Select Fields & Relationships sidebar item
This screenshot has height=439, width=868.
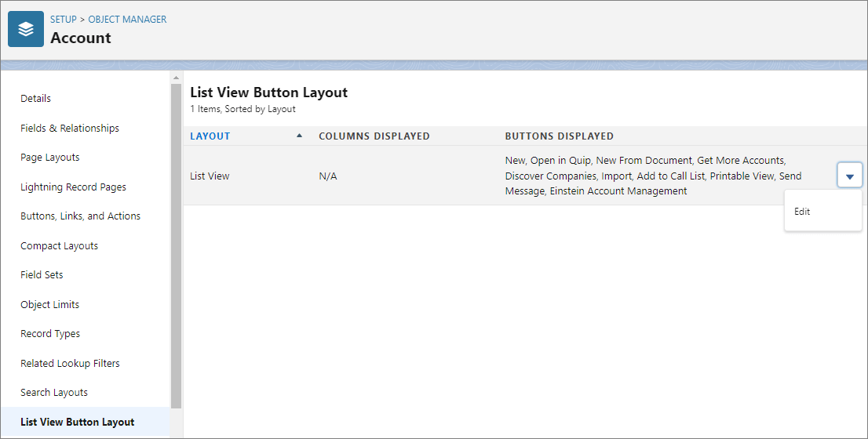(70, 128)
